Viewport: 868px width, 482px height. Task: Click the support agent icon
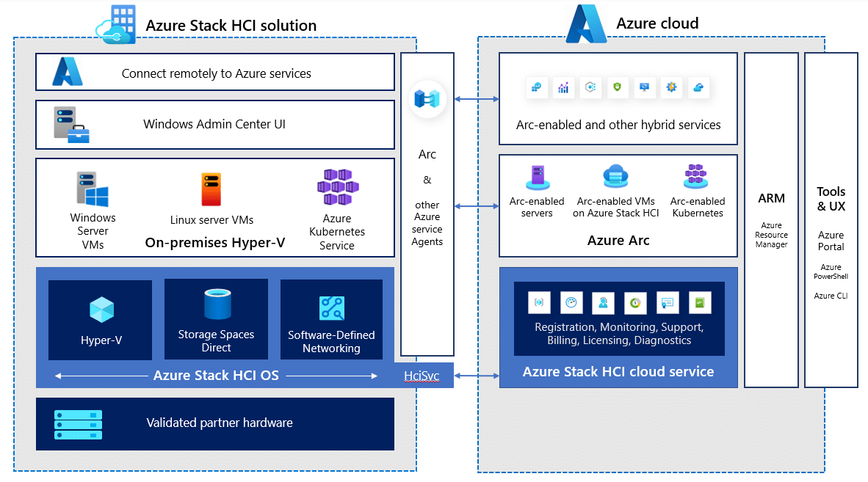(604, 303)
